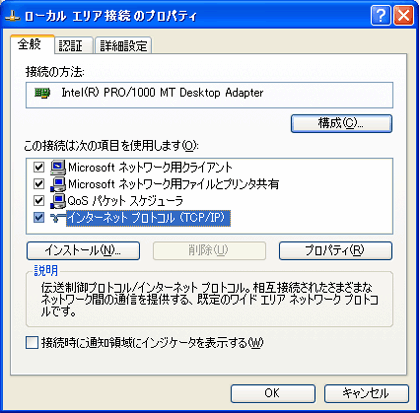The width and height of the screenshot is (420, 413).
Task: Select the Intel(R) PRO/1000 MT adapter field
Action: 209,95
